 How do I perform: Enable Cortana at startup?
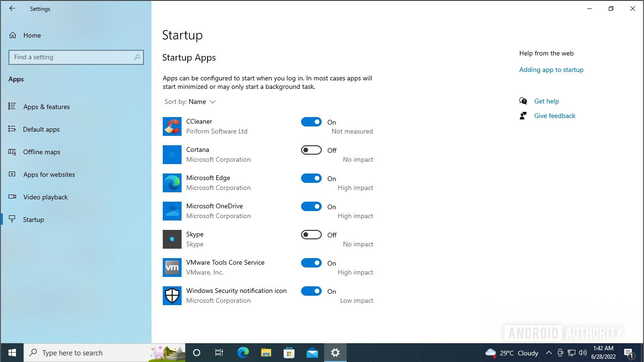(311, 150)
